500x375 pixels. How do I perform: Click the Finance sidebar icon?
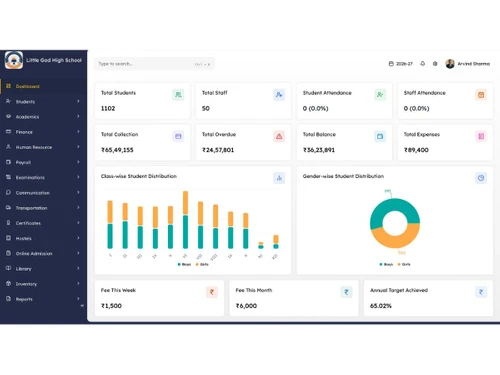tap(8, 132)
